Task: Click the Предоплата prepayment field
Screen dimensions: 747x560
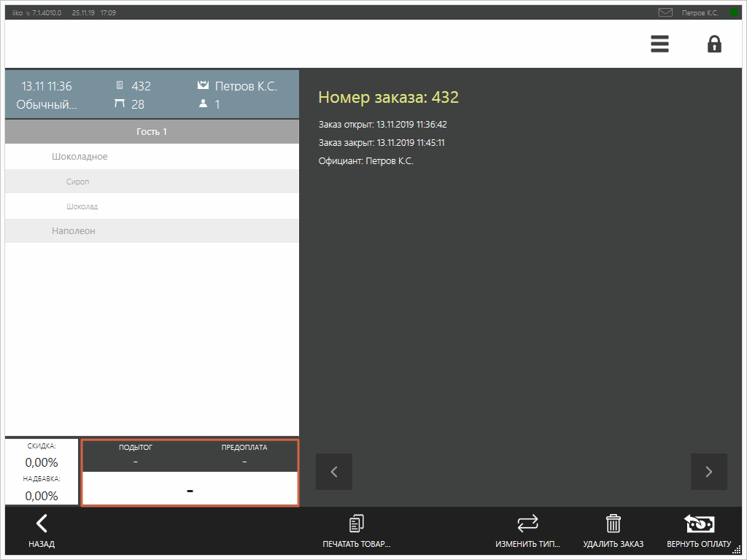Action: pyautogui.click(x=244, y=455)
